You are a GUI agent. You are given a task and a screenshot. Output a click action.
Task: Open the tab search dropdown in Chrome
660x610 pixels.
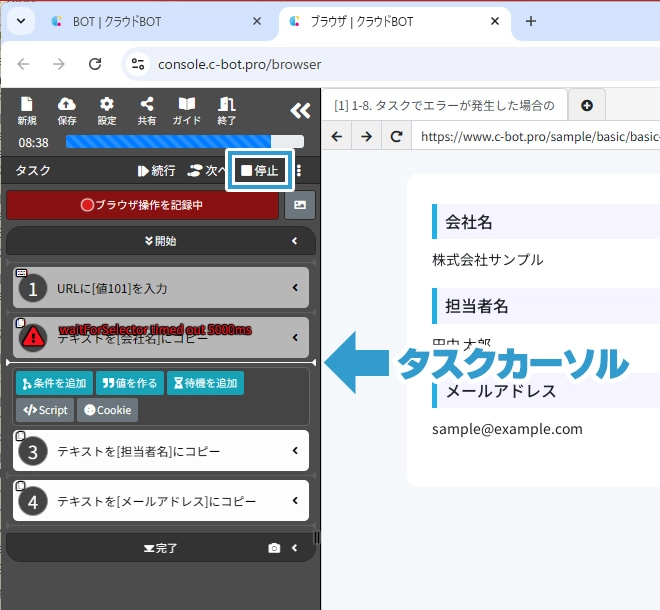[21, 21]
